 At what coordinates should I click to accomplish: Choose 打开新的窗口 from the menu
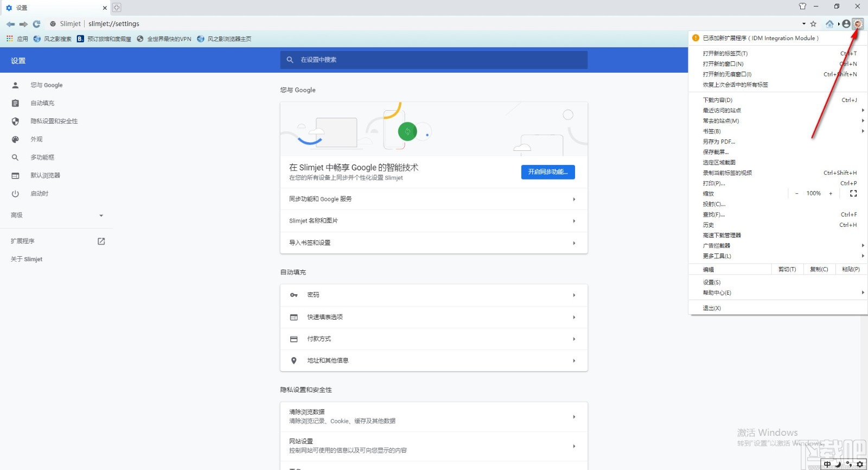778,64
